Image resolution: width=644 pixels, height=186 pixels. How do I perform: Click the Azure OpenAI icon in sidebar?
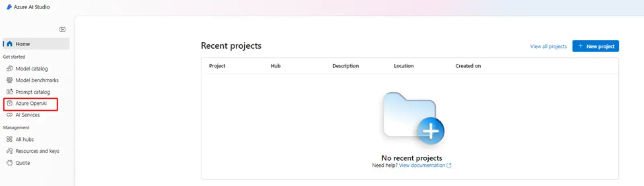point(10,103)
